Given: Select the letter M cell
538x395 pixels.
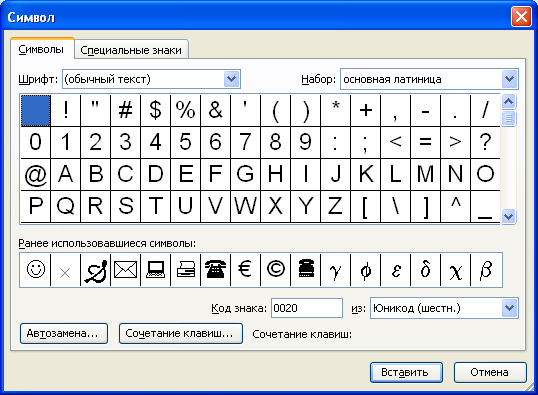Looking at the screenshot, I should click(x=425, y=174).
